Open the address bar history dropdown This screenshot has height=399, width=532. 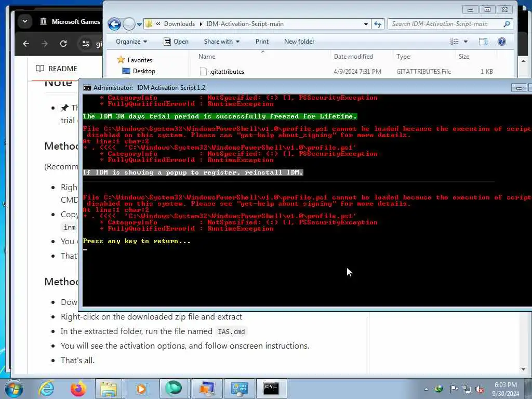click(x=365, y=24)
